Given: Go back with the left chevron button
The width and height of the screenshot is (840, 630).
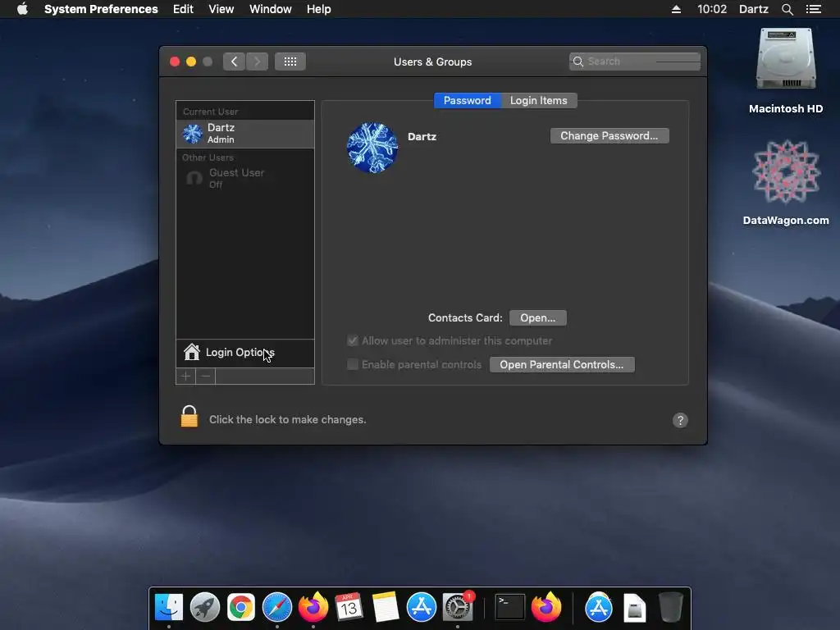Looking at the screenshot, I should coord(234,62).
